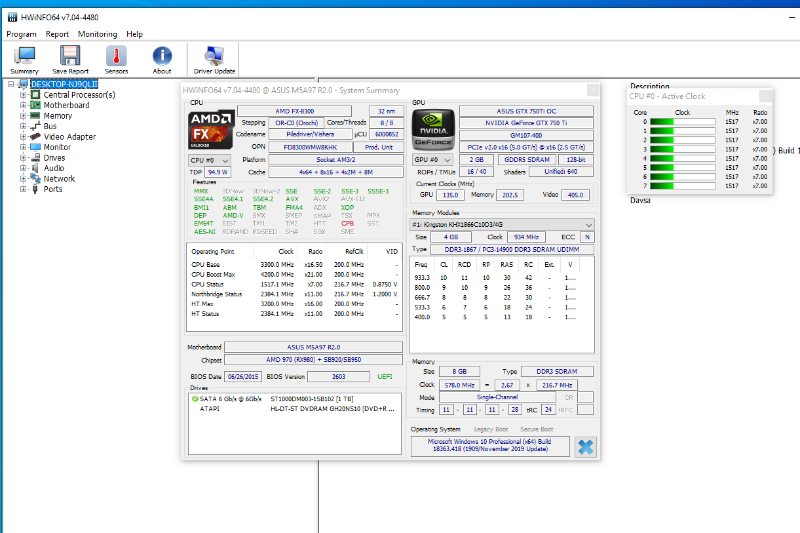Expand the Motherboard tree node
Image resolution: width=800 pixels, height=533 pixels.
22,105
